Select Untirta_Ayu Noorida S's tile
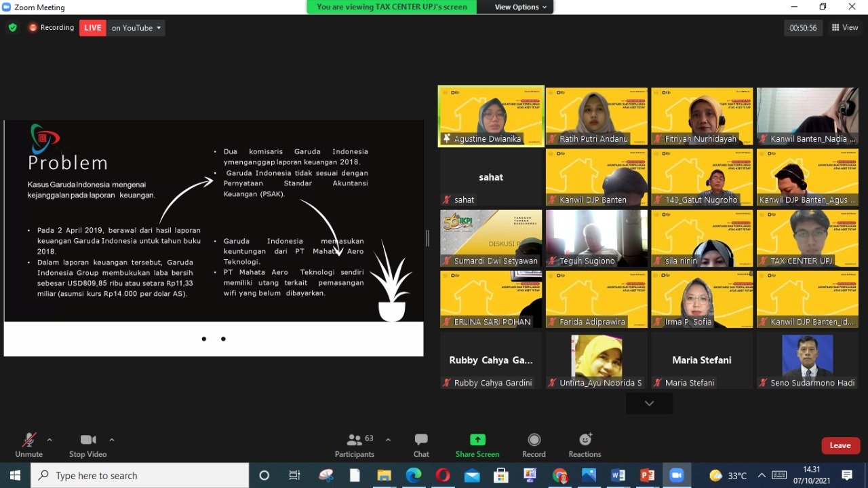 (x=597, y=360)
